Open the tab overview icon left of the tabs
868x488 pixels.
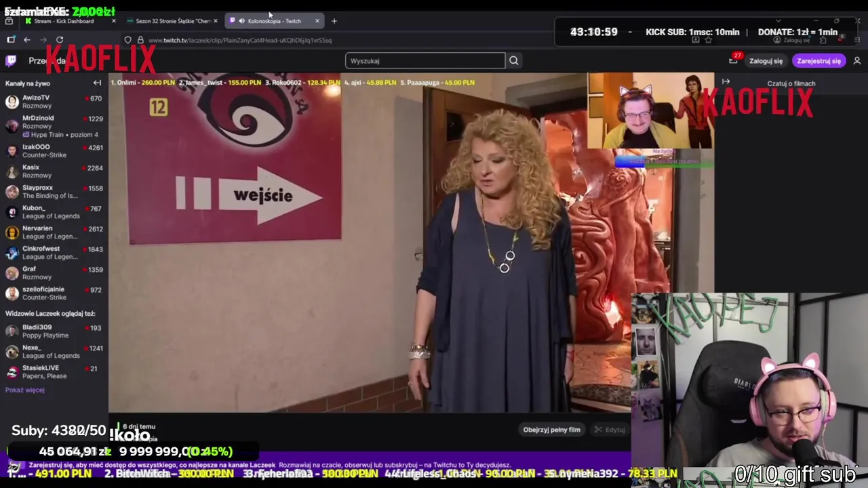tap(9, 21)
